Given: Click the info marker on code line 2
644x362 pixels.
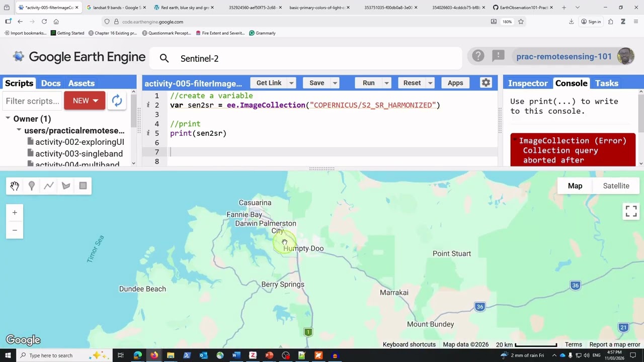Looking at the screenshot, I should coord(148,105).
